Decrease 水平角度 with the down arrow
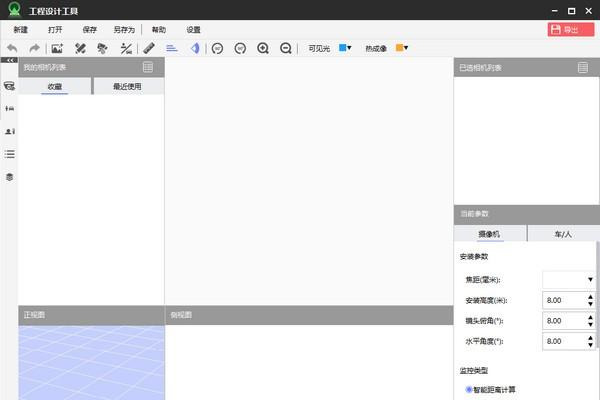The height and width of the screenshot is (400, 600). (x=590, y=345)
